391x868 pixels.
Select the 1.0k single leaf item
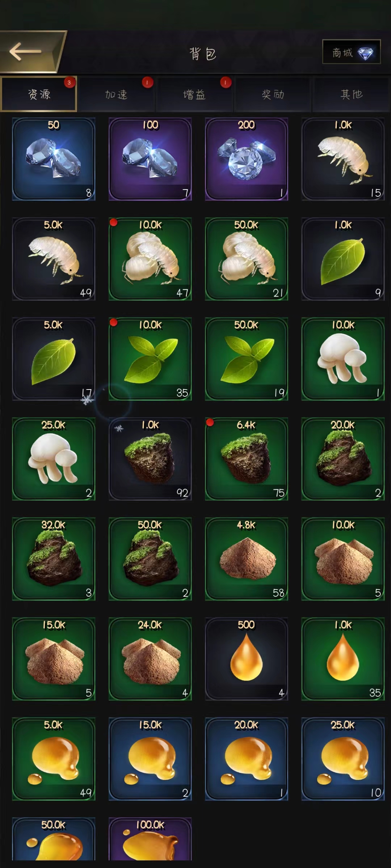click(x=343, y=259)
